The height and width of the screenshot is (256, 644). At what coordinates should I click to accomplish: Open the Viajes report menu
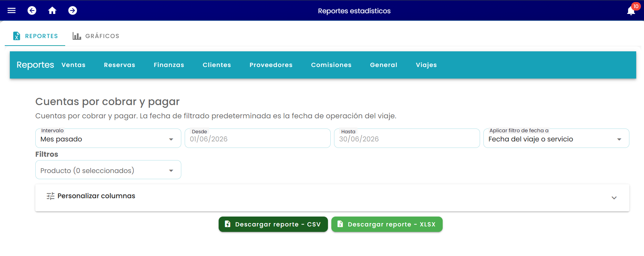point(426,65)
